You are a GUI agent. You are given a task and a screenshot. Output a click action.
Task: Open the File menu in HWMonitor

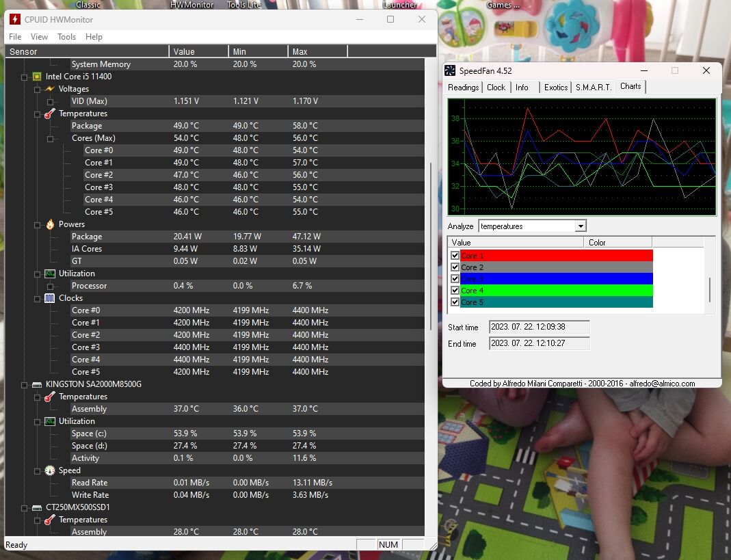[x=15, y=37]
